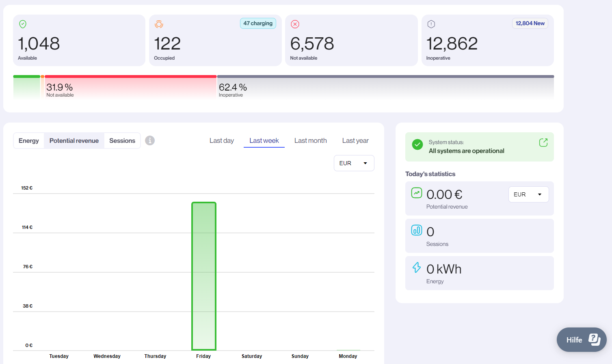Select the Potential revenue tab
This screenshot has height=364, width=612.
click(74, 141)
